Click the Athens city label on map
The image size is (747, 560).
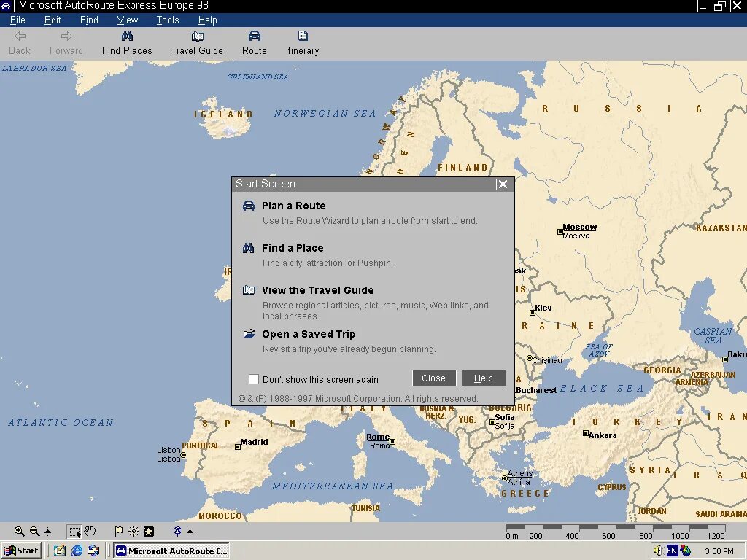coord(519,473)
